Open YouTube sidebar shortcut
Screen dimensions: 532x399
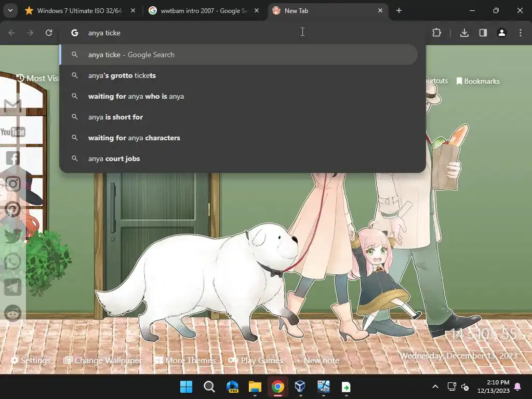(13, 132)
